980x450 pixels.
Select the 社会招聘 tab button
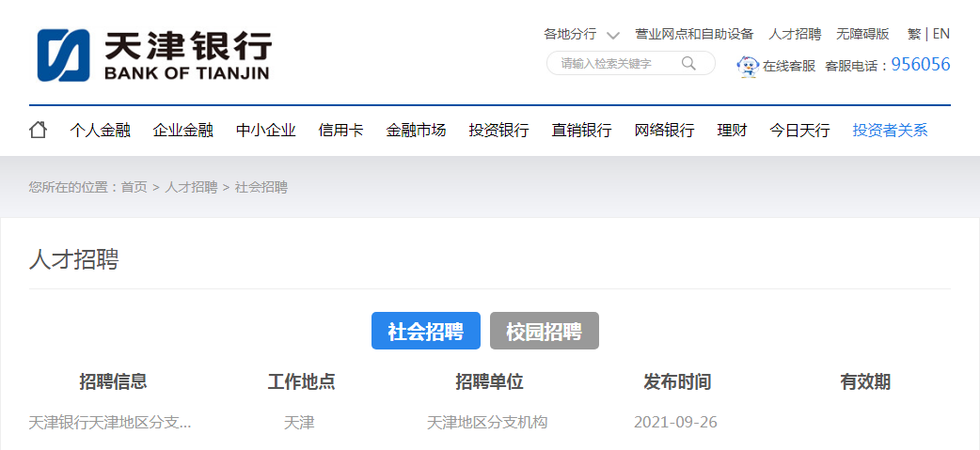(x=426, y=331)
